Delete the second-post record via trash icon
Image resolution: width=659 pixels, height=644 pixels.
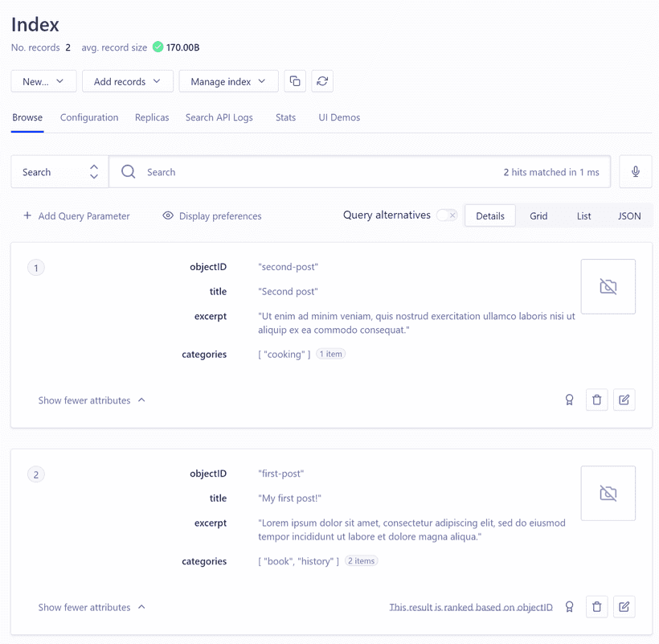tap(596, 400)
